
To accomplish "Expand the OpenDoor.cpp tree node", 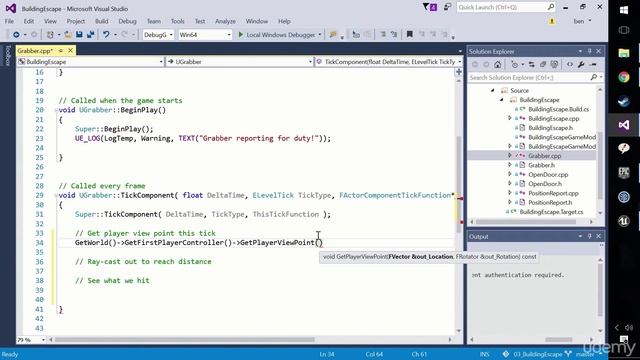I will [510, 174].
